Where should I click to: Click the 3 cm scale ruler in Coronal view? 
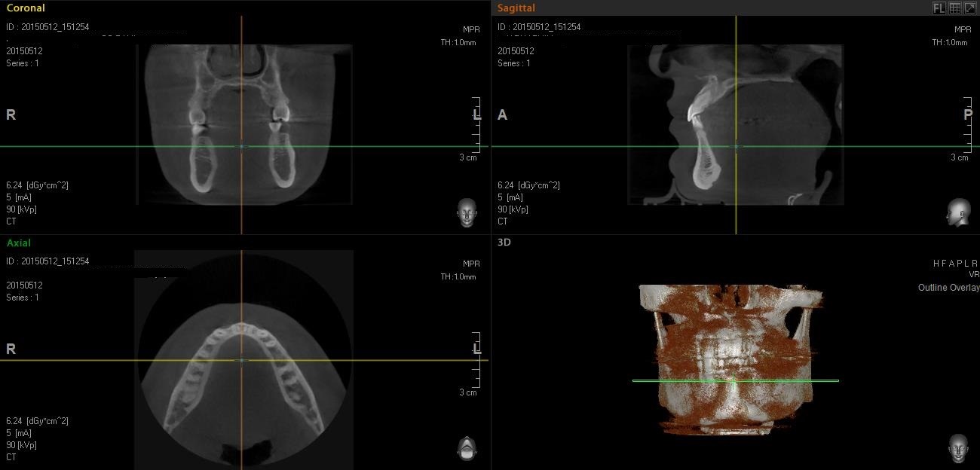[475, 128]
